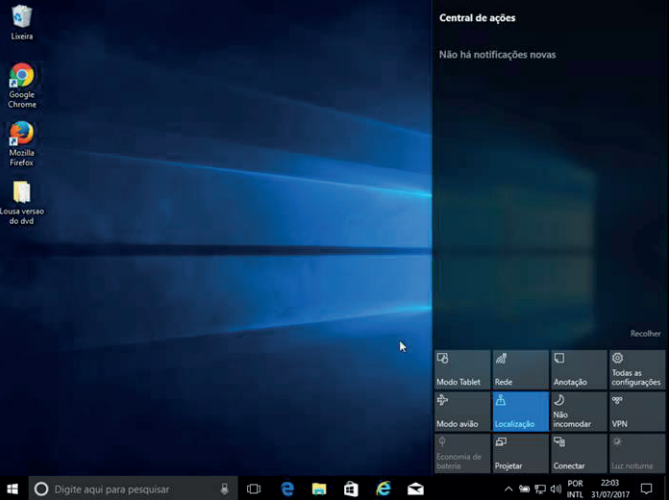Click the Projetar quick action
The image size is (669, 500).
click(520, 453)
